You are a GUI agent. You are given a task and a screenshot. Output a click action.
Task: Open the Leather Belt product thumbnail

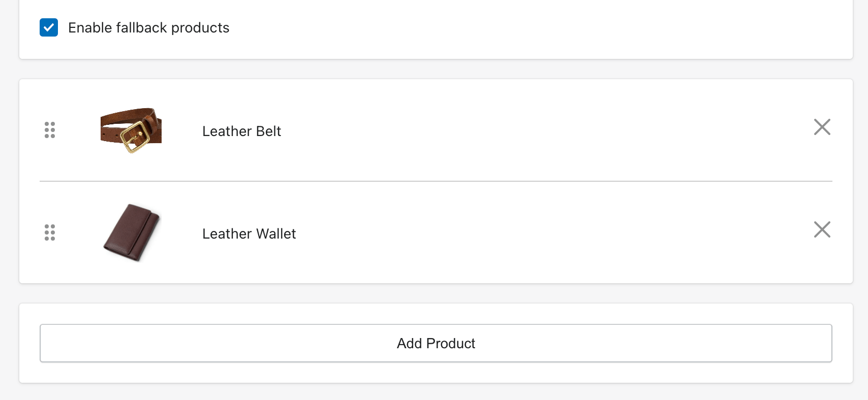tap(131, 130)
